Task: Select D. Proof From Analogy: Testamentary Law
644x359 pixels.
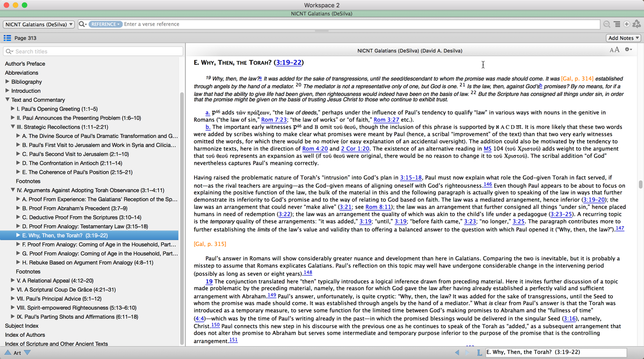Action: [85, 227]
